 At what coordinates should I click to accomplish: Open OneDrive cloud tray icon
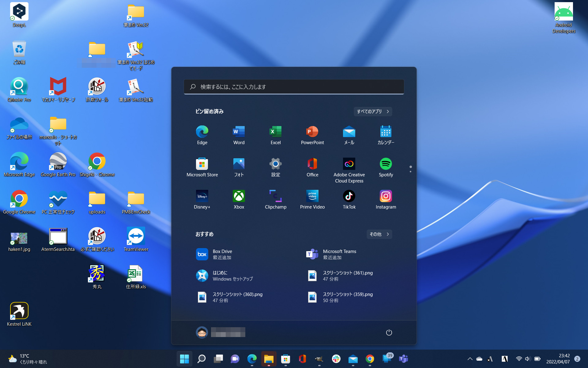coord(480,359)
